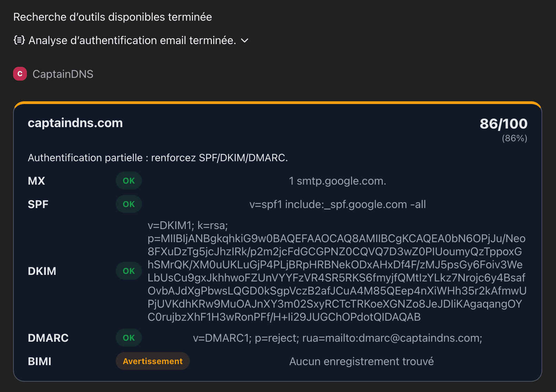Toggle the SPF validation state
This screenshot has width=556, height=392.
pos(128,204)
